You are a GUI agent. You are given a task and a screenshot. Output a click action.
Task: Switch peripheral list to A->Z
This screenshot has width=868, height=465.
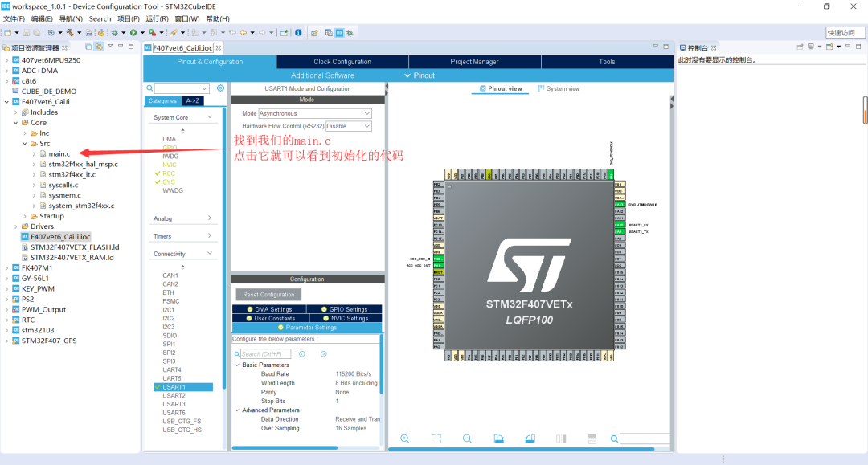tap(193, 100)
